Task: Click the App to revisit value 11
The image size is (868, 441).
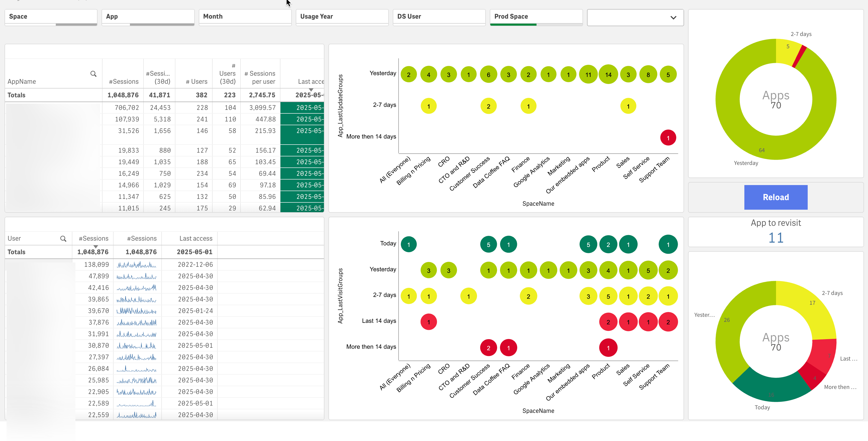Action: coord(776,237)
